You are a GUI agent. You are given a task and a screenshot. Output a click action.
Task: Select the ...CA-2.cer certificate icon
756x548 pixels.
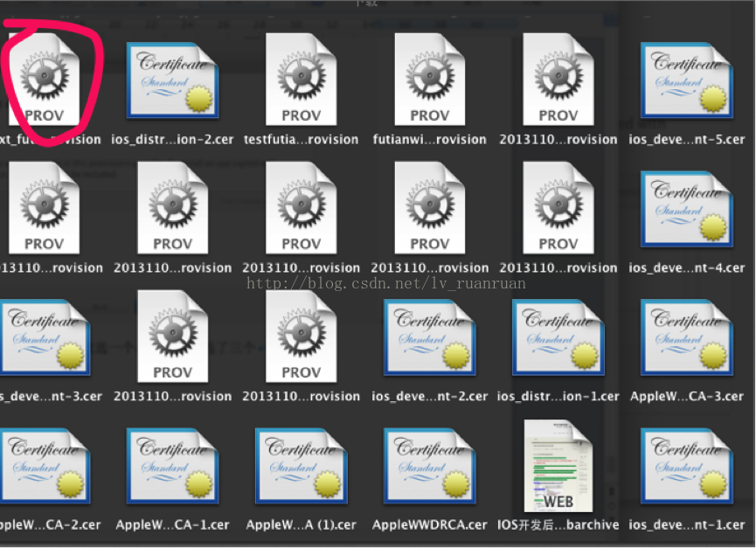click(45, 466)
